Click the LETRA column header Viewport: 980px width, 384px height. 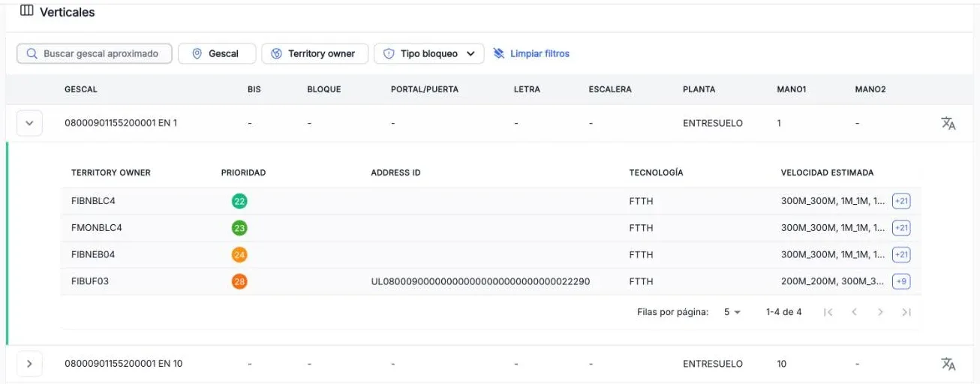click(x=528, y=89)
